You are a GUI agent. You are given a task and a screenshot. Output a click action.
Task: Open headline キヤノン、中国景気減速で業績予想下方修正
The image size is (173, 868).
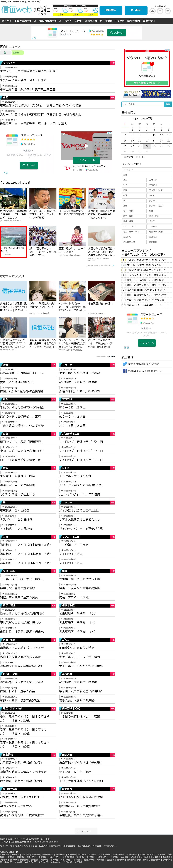pyautogui.click(x=29, y=71)
